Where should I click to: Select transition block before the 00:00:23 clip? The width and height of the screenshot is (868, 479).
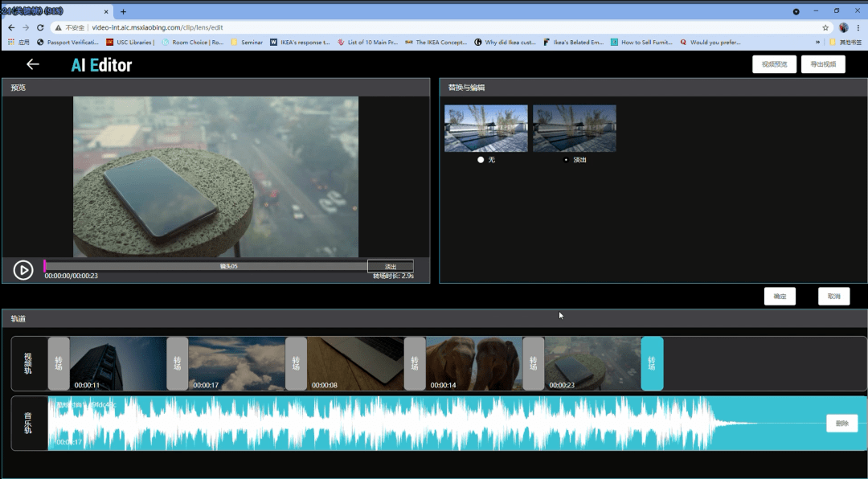point(533,363)
